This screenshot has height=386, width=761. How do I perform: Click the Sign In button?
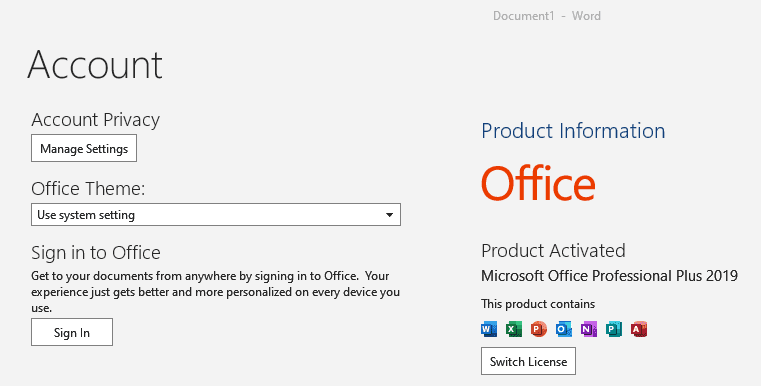pos(72,332)
